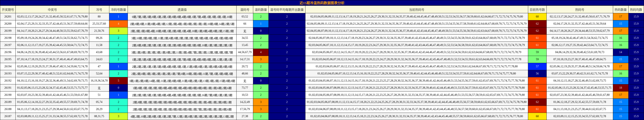
Task: Select period number 26187
Action: pyautogui.click(x=8, y=117)
